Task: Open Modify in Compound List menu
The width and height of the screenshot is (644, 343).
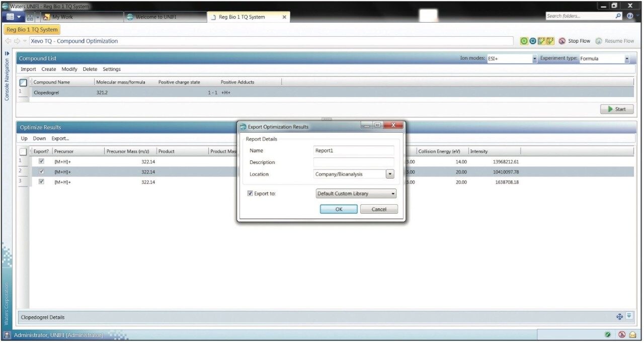Action: click(69, 69)
